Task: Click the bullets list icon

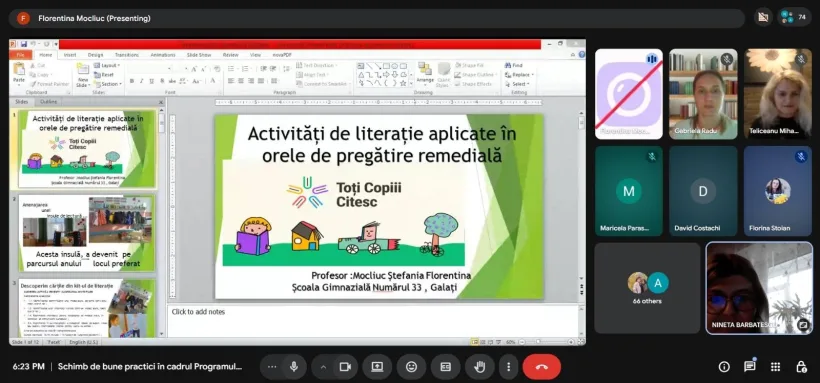Action: coord(232,69)
